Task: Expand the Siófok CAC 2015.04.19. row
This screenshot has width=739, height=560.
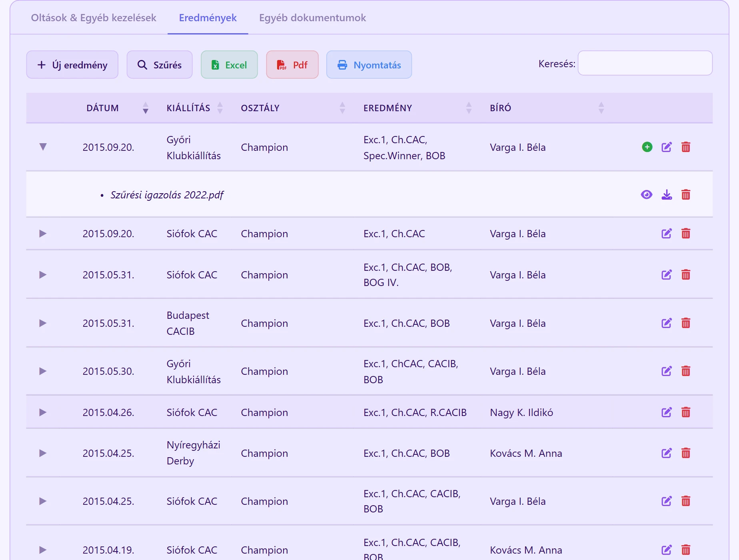Action: pos(43,550)
